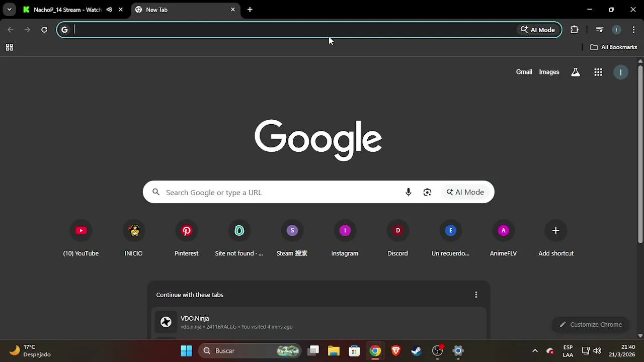This screenshot has width=644, height=362.
Task: Open the Windows Start menu
Action: coord(186,351)
